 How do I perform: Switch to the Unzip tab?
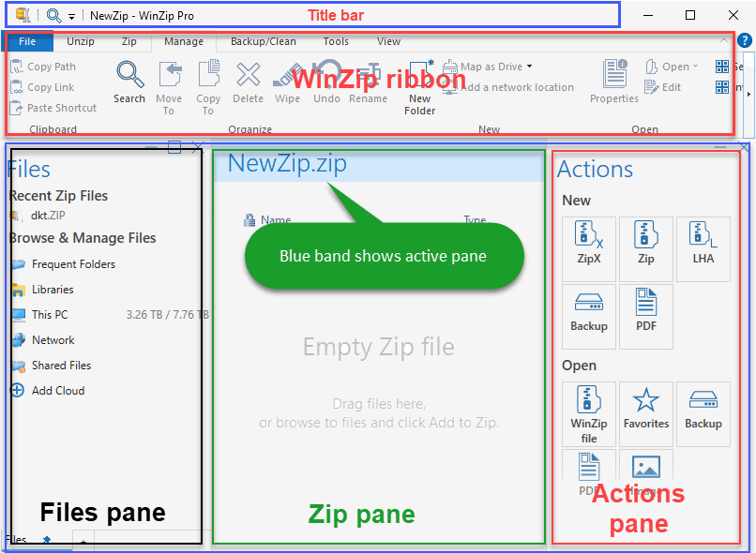tap(81, 41)
